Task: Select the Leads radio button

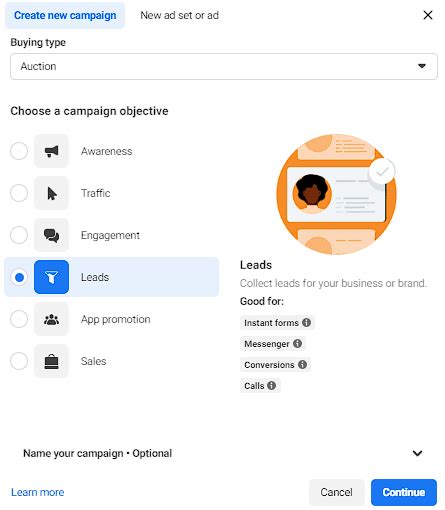Action: pos(19,277)
